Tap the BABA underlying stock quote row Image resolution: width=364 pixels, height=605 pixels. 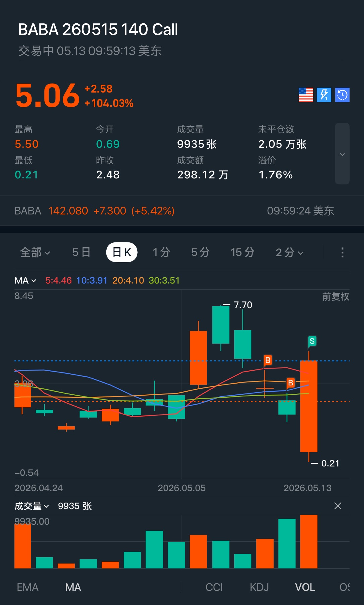point(182,211)
